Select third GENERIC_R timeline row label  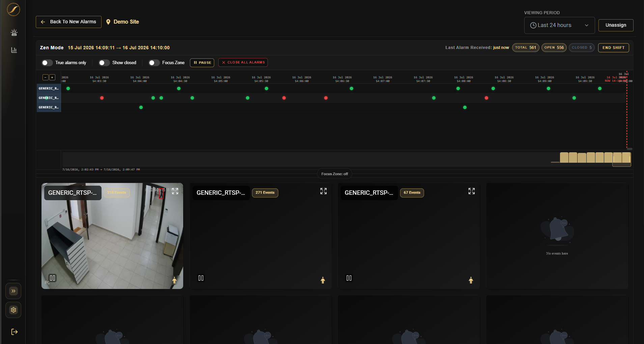click(49, 107)
